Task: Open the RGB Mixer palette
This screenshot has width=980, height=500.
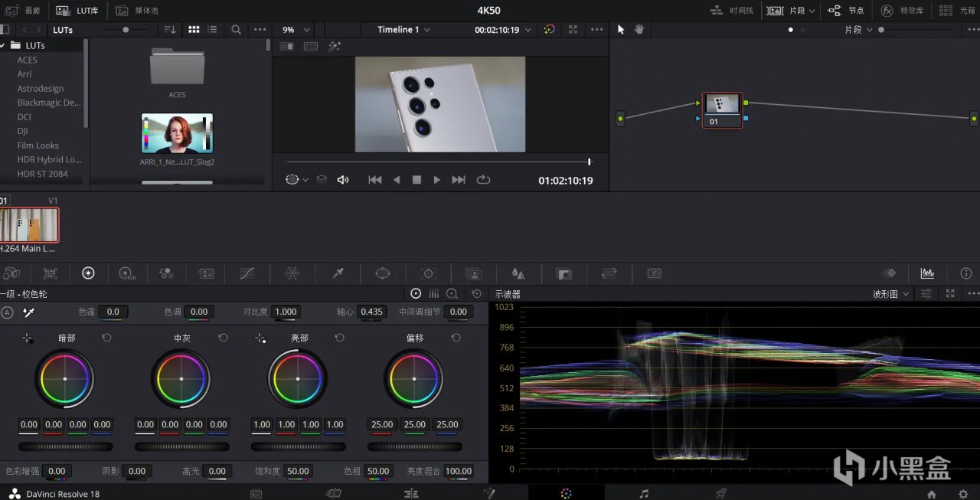Action: (x=165, y=273)
